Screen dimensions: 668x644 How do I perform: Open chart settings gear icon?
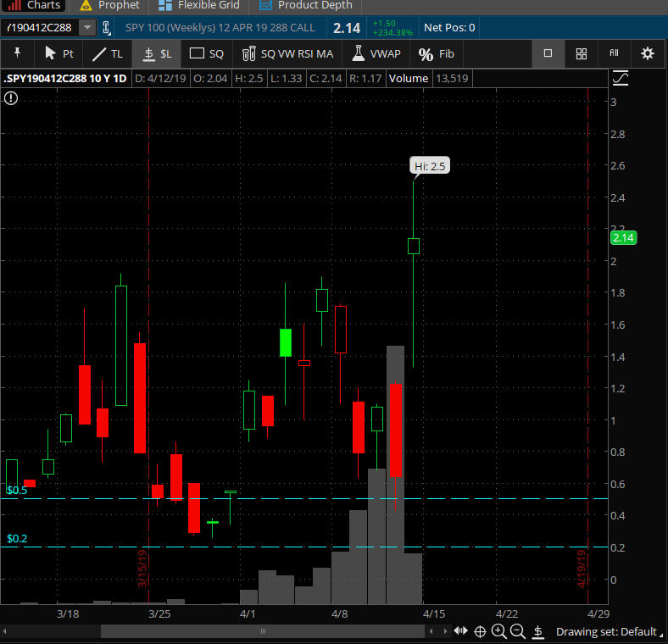(x=648, y=53)
